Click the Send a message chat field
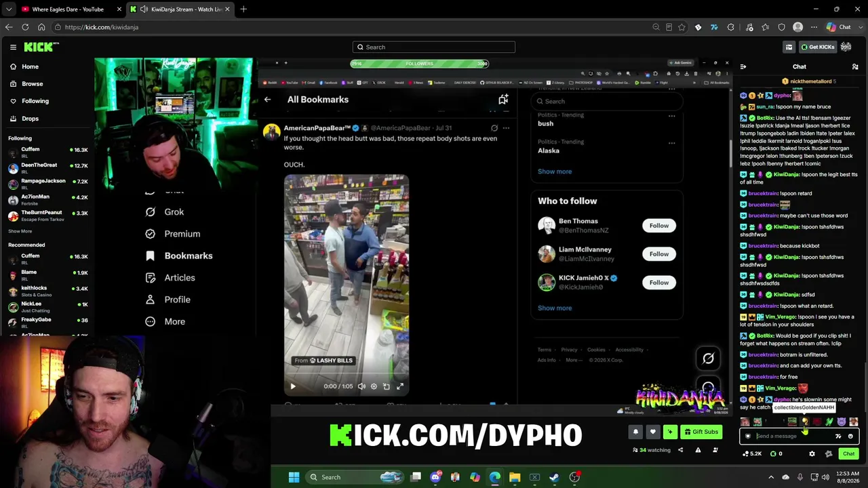Viewport: 868px width, 488px height. [793, 436]
